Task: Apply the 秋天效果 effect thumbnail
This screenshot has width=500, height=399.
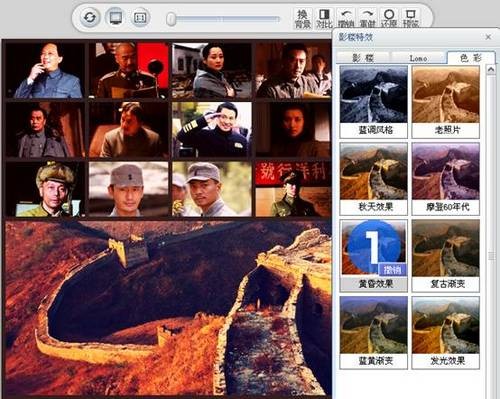Action: tap(374, 171)
